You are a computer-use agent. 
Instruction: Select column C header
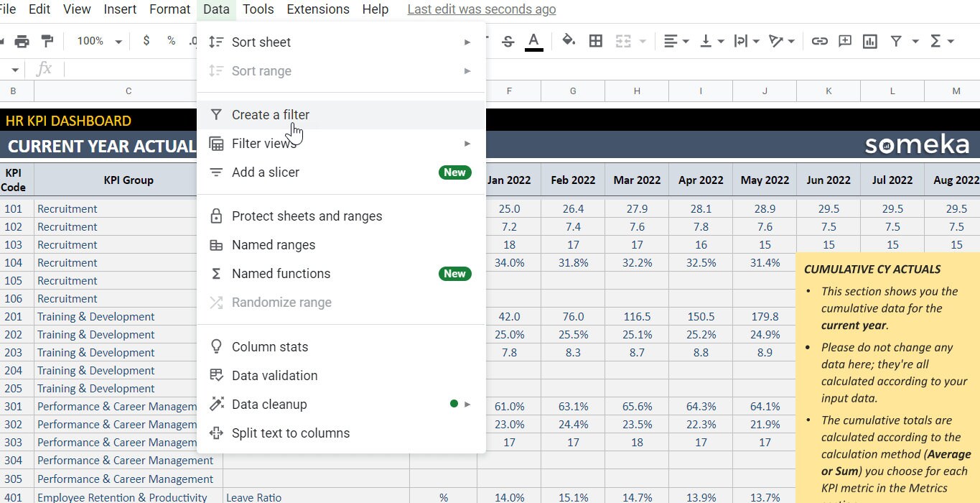point(129,91)
